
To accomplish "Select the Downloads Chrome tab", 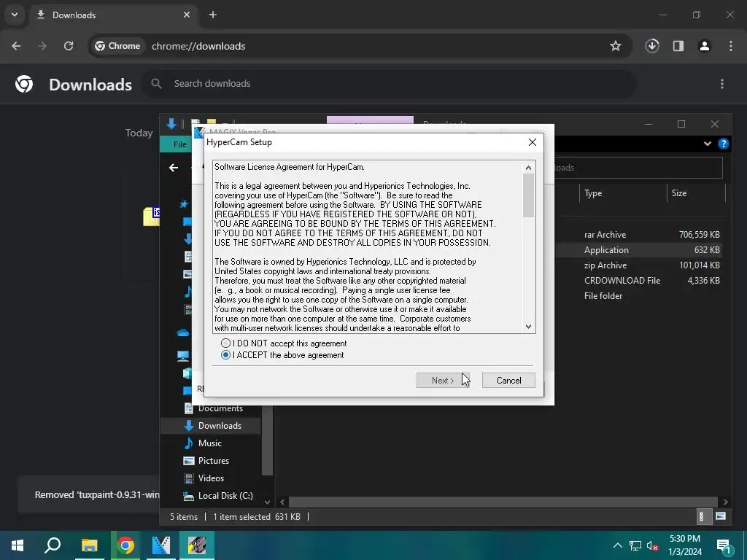I will coord(115,15).
